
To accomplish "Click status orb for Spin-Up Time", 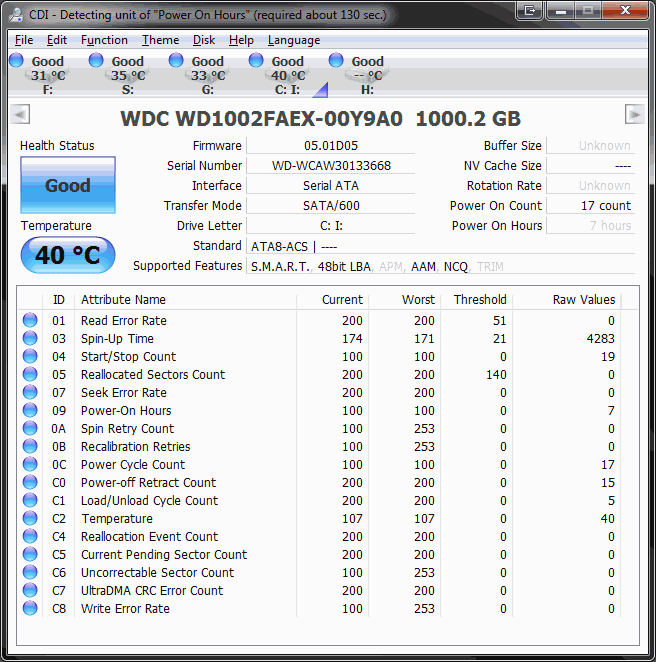I will (30, 338).
